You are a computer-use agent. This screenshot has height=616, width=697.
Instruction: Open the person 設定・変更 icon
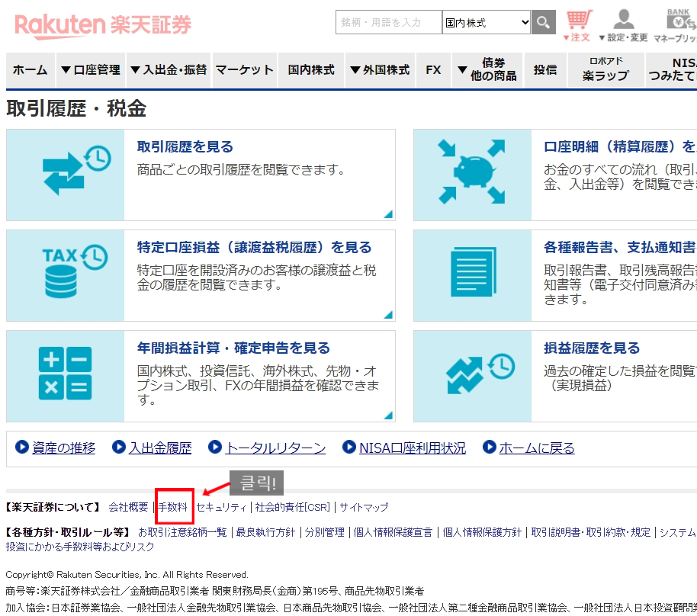click(x=623, y=26)
